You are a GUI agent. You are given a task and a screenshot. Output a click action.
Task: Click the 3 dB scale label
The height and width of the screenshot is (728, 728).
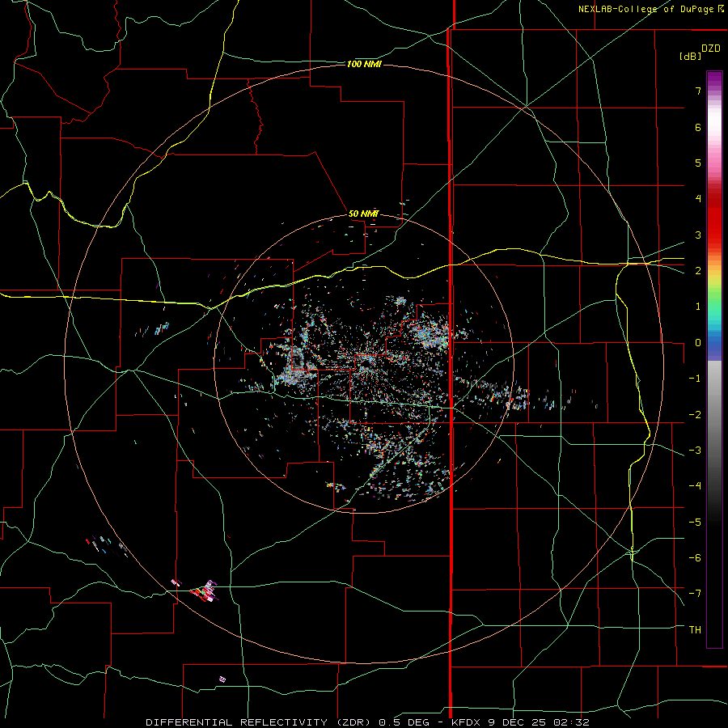point(698,235)
